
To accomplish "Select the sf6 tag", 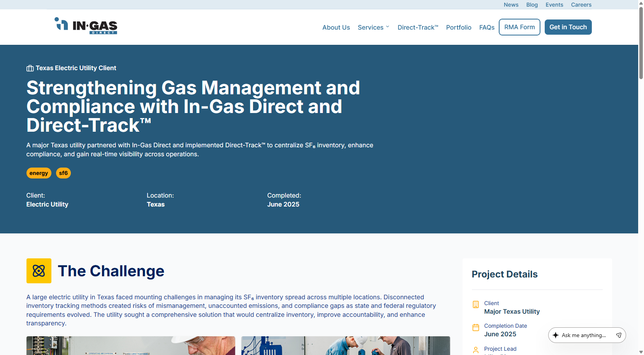I will coord(63,173).
